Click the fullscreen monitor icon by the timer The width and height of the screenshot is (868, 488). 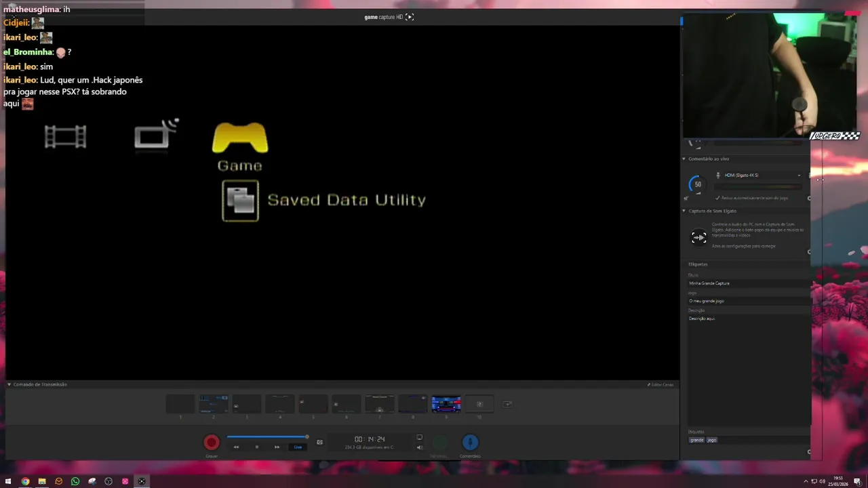(x=419, y=438)
